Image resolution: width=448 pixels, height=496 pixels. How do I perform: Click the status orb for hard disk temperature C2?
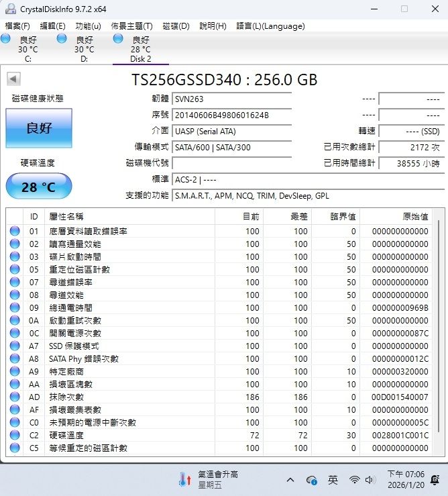coord(15,435)
